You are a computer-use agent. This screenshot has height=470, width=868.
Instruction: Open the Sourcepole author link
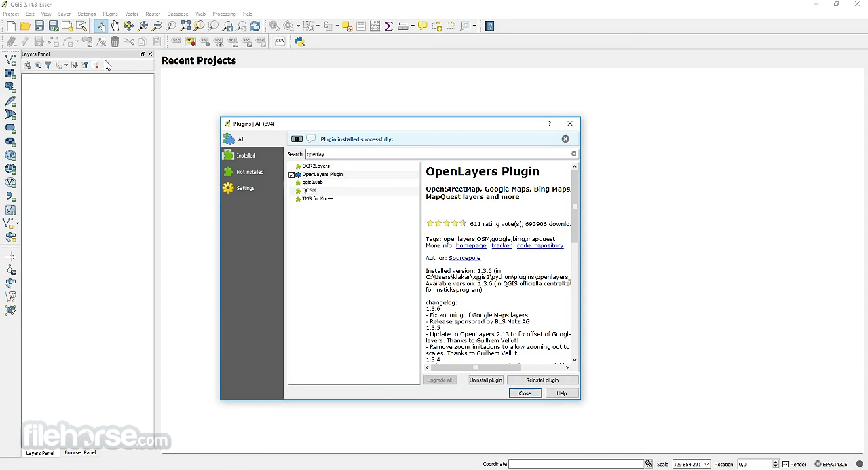[465, 258]
